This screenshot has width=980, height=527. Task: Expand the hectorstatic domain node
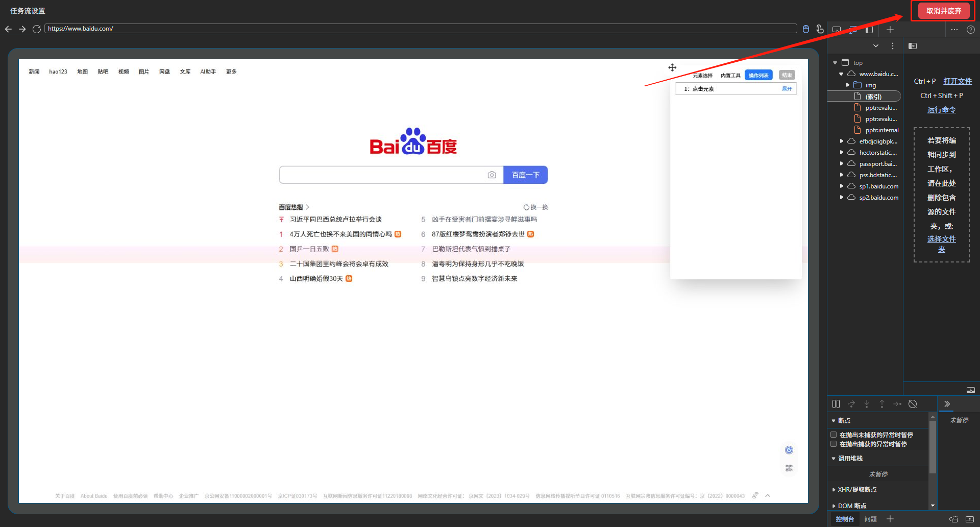841,153
